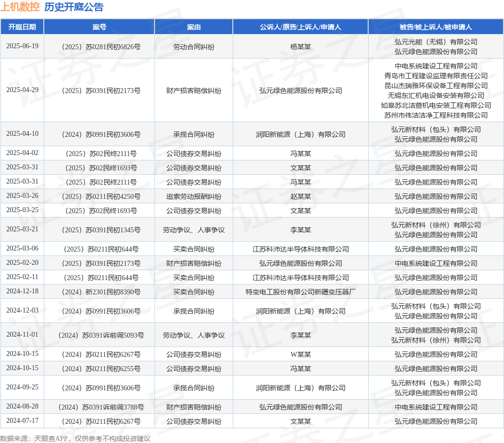Screen dimensions: 504x443
Task: Select the 公诉人/原告/上诉人/申请人 column header
Action: [301, 27]
